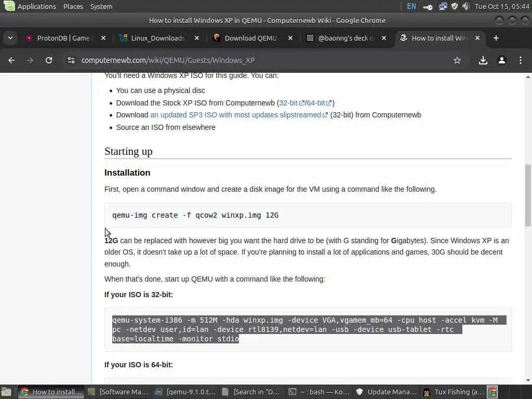Open the network connection tray icon
This screenshot has height=399, width=532.
point(443,6)
